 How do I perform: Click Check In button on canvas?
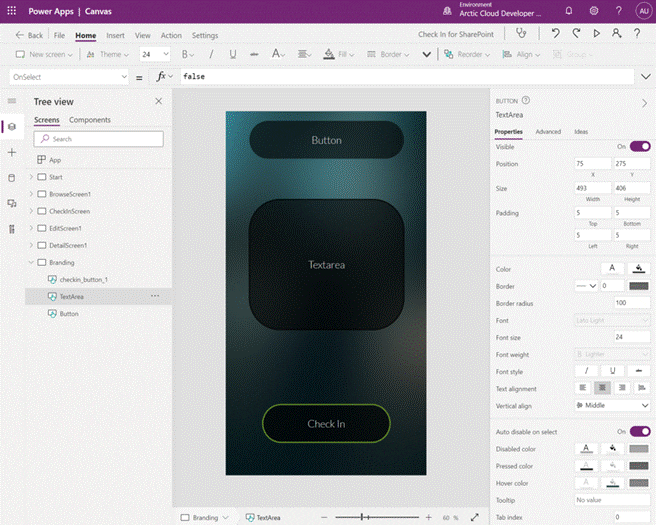[x=326, y=424]
